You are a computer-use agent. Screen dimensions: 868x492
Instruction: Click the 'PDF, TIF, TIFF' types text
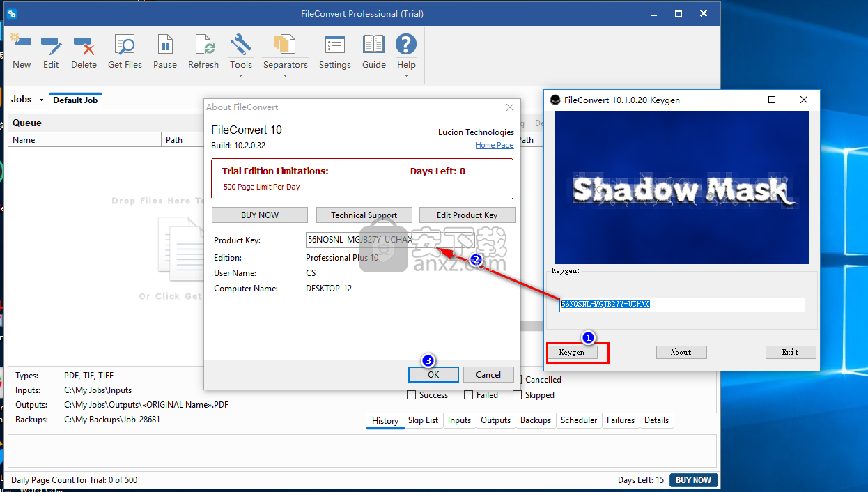88,376
